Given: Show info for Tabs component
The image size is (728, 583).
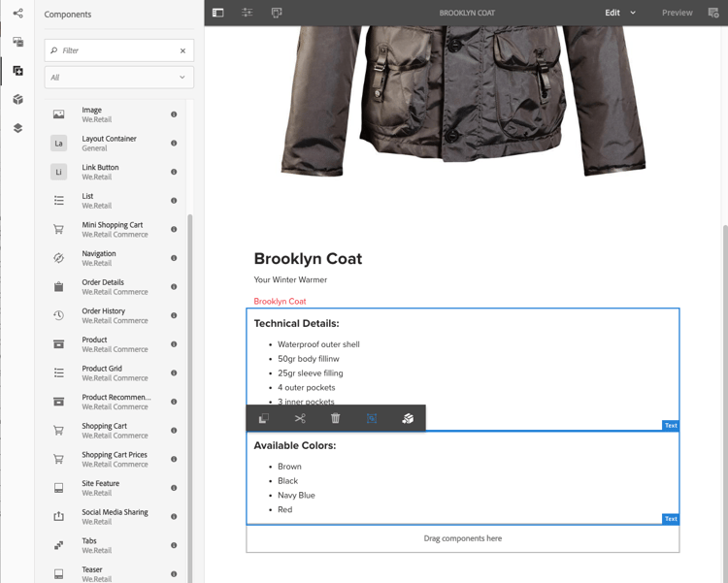Looking at the screenshot, I should click(174, 545).
